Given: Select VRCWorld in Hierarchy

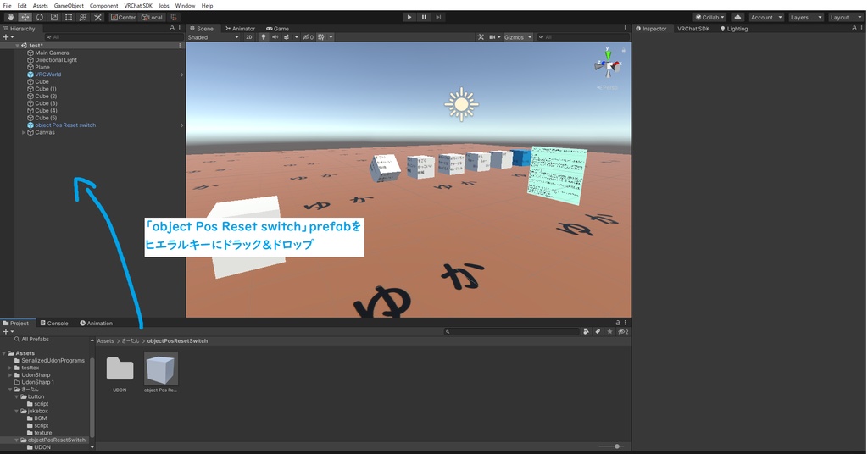Looking at the screenshot, I should click(47, 75).
